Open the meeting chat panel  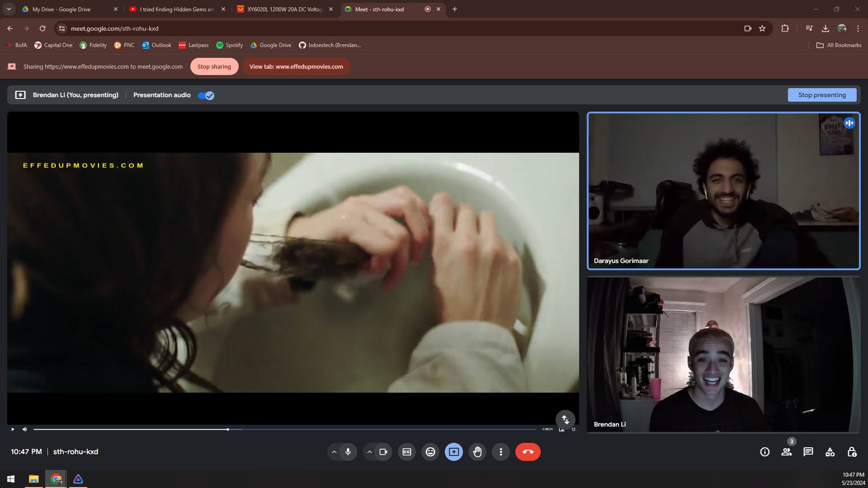(808, 452)
